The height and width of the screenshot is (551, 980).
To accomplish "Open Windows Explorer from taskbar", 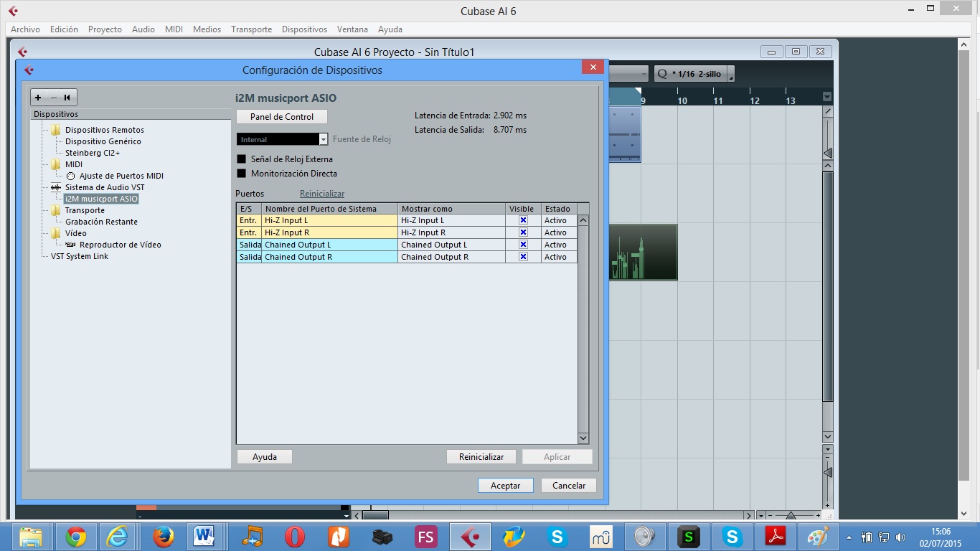I will 31,537.
